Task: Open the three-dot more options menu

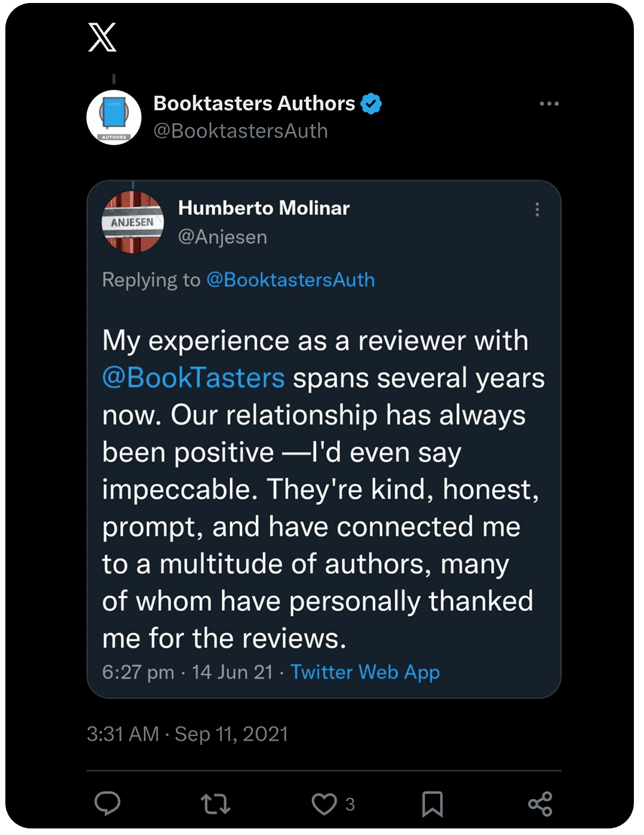Action: [x=549, y=104]
